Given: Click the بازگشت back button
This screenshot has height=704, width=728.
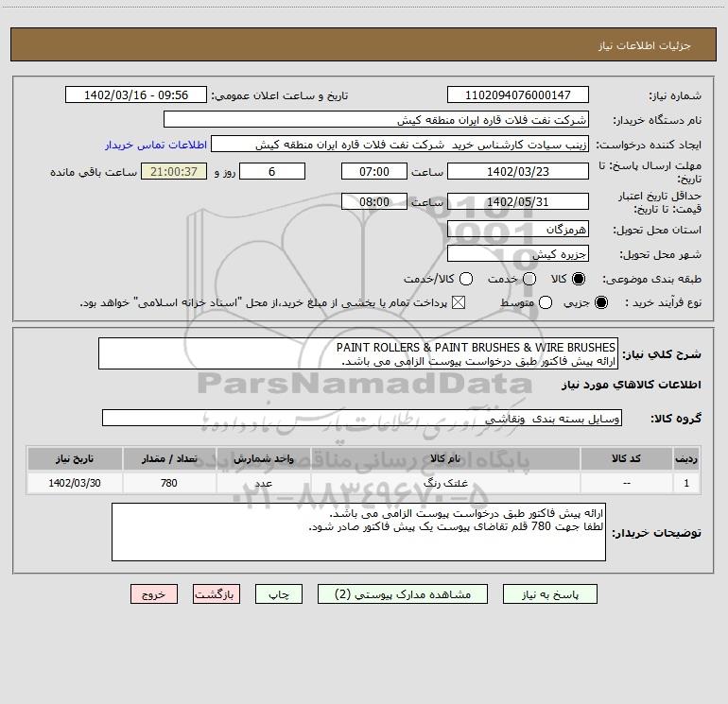Looking at the screenshot, I should click(217, 594).
